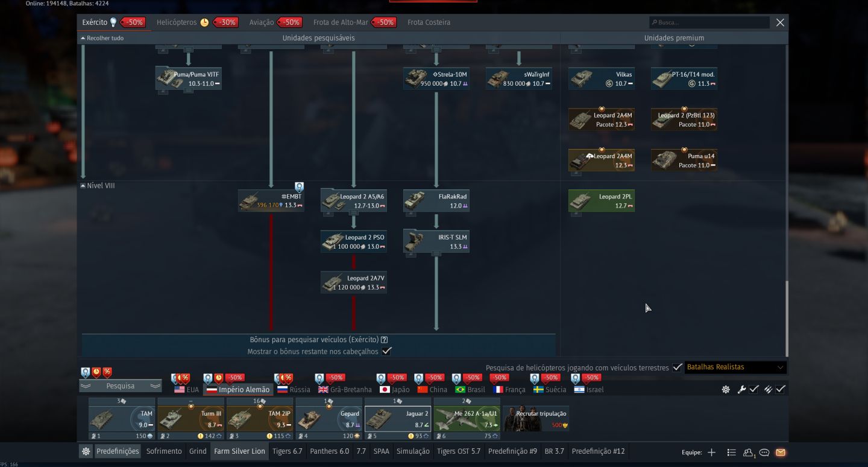This screenshot has height=467, width=868.
Task: Select the EMBT tank in the tree
Action: click(x=271, y=201)
